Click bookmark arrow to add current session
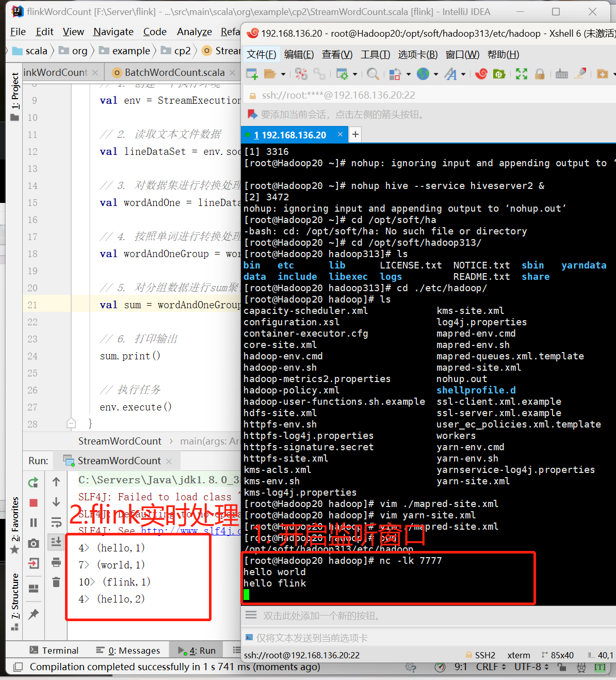Screen dimensions: 616x680 click(x=252, y=114)
